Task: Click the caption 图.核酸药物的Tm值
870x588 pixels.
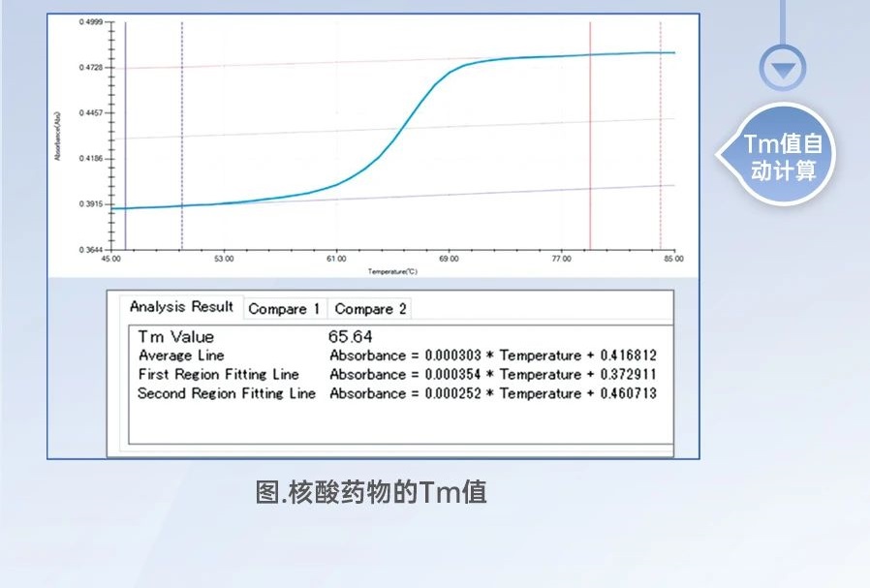Action: pyautogui.click(x=371, y=492)
